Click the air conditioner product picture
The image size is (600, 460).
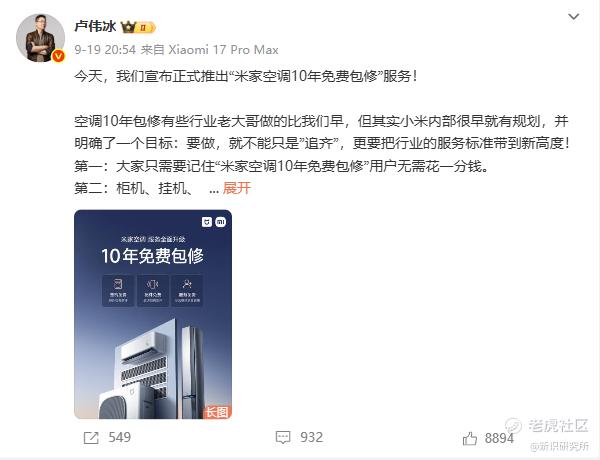point(153,369)
